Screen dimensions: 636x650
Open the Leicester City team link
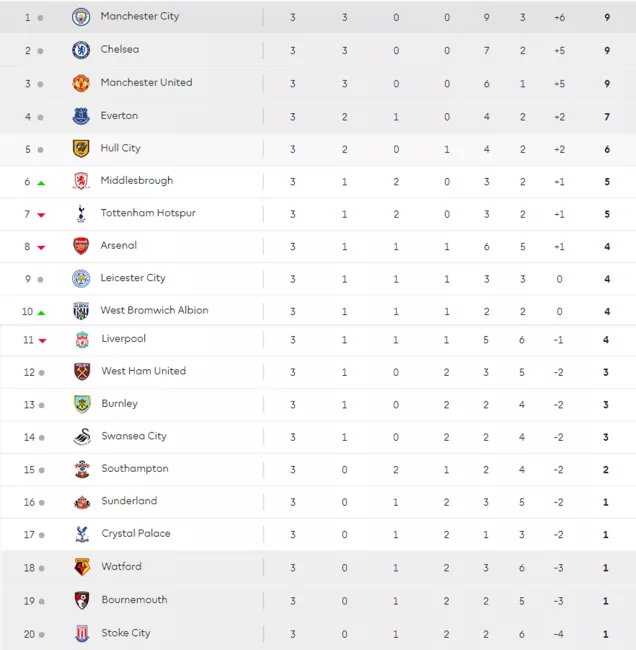[x=133, y=278]
